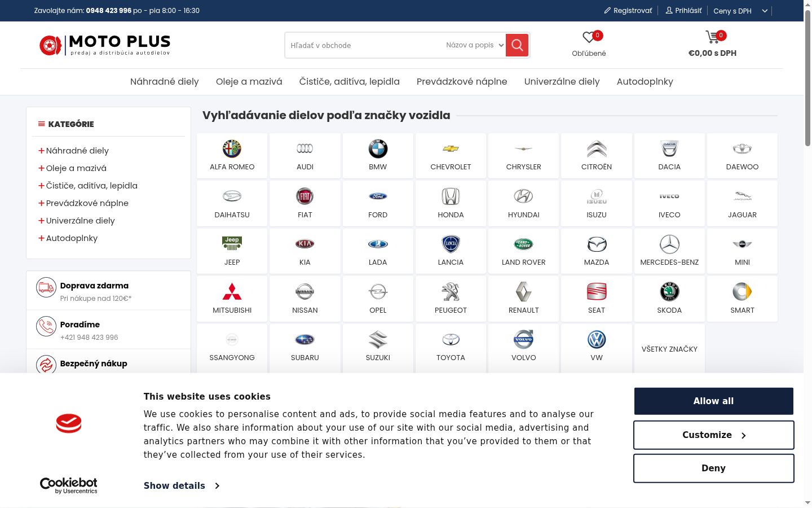
Task: Expand the Univerzálne diely category
Action: point(41,221)
